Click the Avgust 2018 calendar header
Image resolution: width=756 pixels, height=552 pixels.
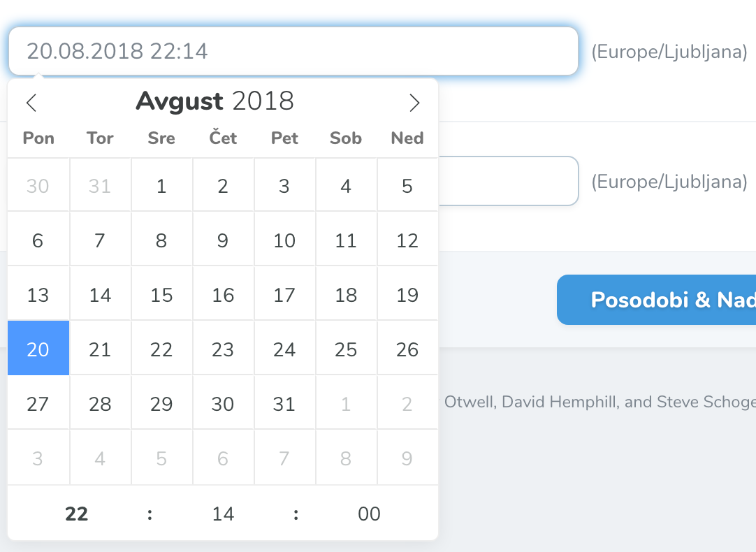[215, 101]
